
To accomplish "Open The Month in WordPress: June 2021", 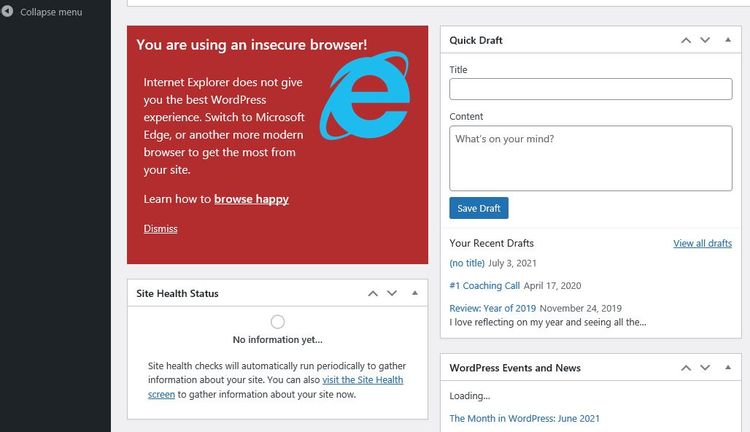I will [x=524, y=419].
